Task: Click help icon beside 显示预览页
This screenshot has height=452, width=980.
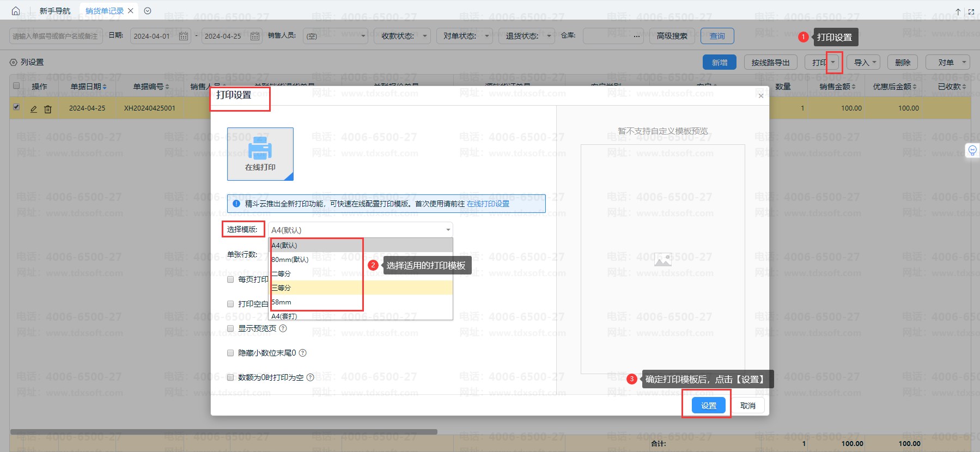Action: (283, 328)
